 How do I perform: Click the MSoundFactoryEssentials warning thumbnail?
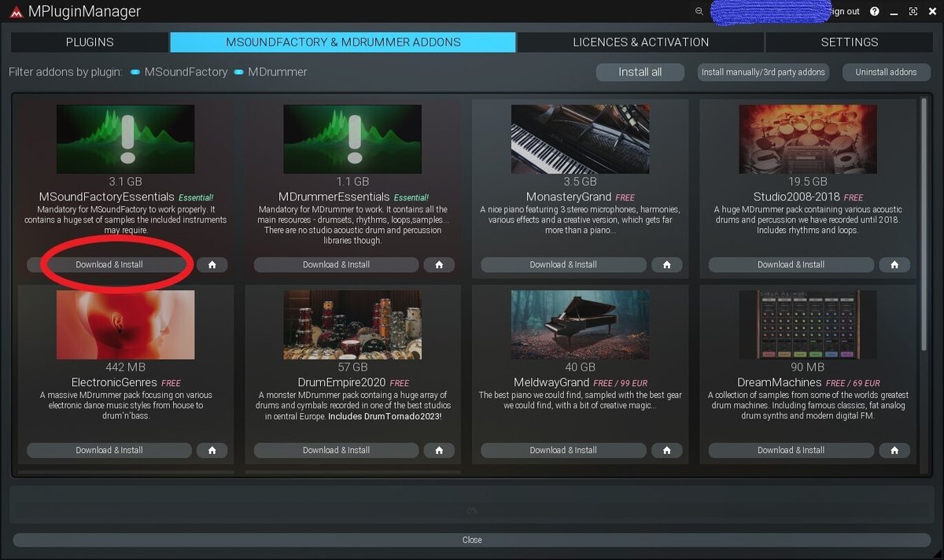click(x=125, y=139)
